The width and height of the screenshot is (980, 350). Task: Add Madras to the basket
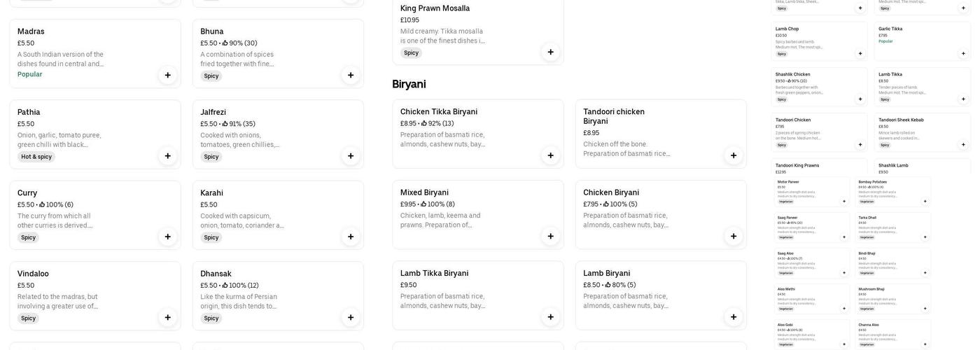click(x=167, y=75)
